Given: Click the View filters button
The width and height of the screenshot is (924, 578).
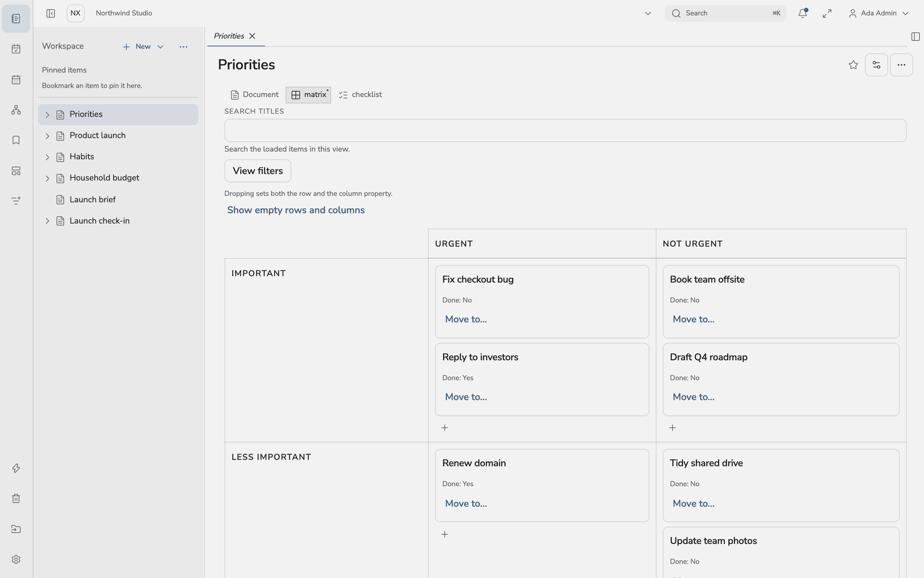Looking at the screenshot, I should pos(258,171).
